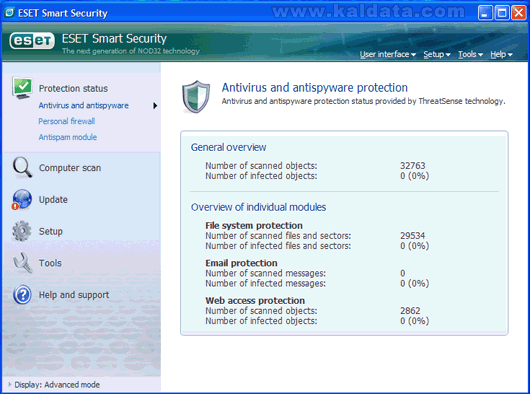Toggle Display: Advanced mode switcher
This screenshot has height=394, width=530.
(54, 385)
